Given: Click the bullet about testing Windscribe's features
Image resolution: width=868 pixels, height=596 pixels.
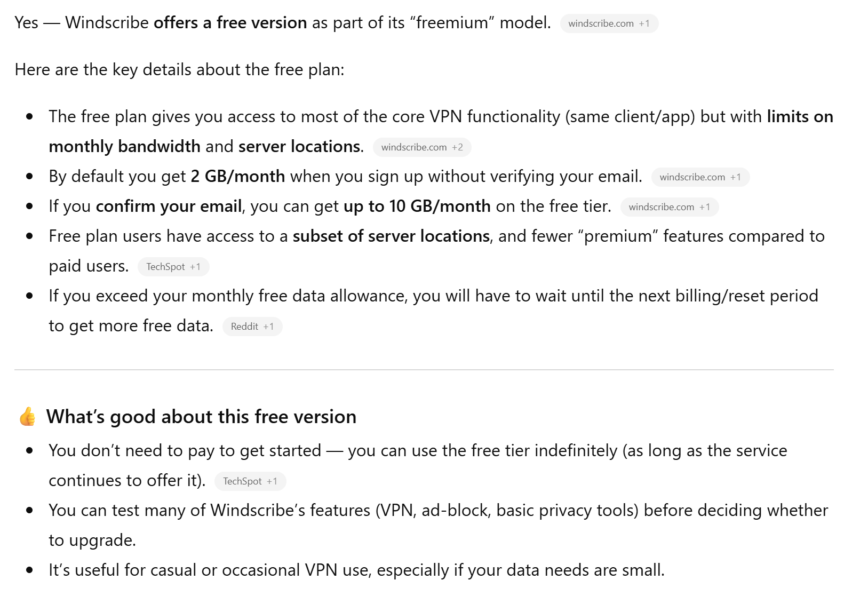Looking at the screenshot, I should click(437, 511).
